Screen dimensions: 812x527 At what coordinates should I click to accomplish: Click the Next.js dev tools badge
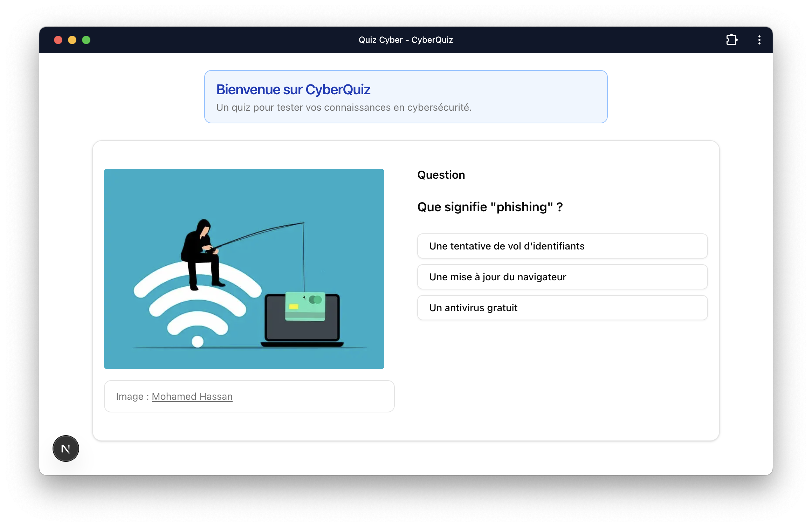coord(66,448)
